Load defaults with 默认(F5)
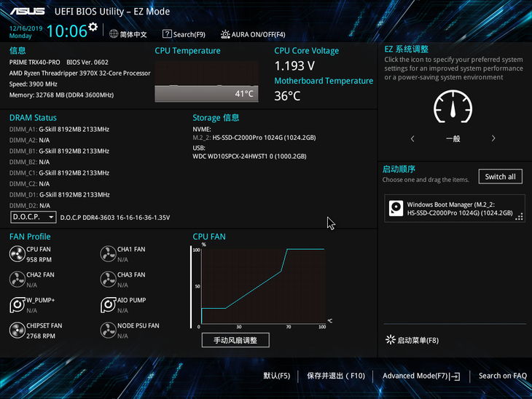This screenshot has width=532, height=399. click(277, 376)
